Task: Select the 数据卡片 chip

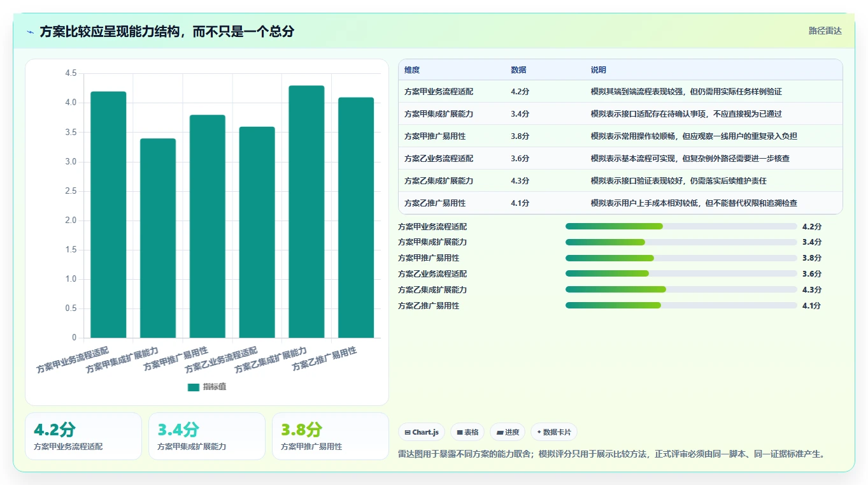Action: (x=554, y=432)
